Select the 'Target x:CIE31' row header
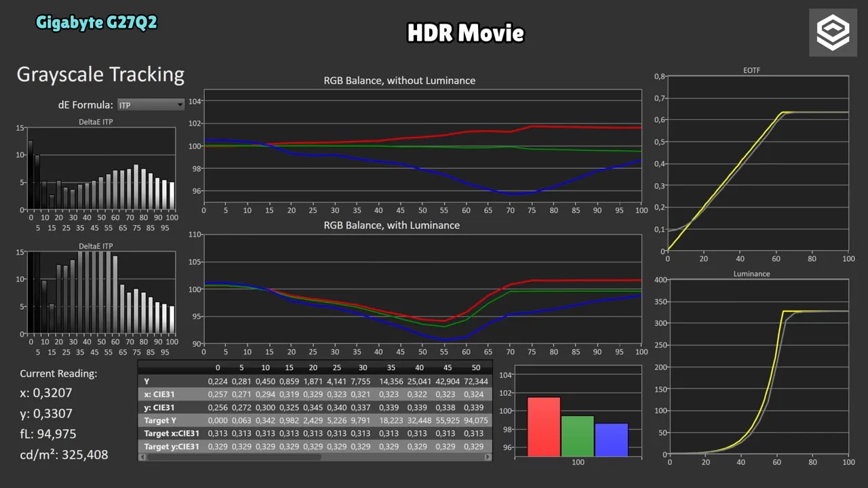868x488 pixels. point(172,434)
